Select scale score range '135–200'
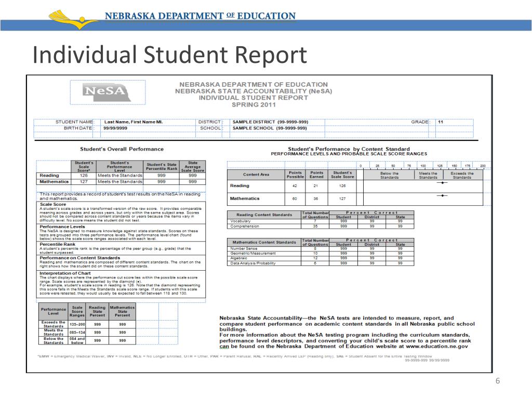The width and height of the screenshot is (532, 399). point(77,324)
